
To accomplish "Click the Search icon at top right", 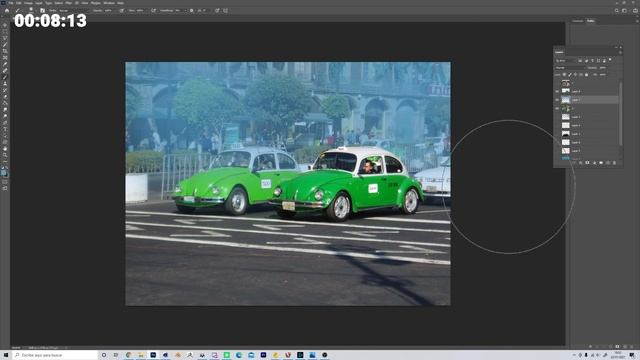I will tap(617, 11).
